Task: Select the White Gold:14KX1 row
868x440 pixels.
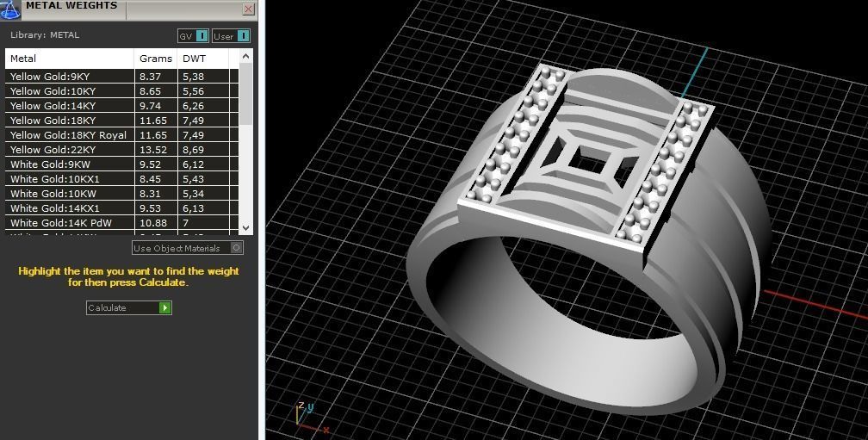Action: tap(122, 208)
